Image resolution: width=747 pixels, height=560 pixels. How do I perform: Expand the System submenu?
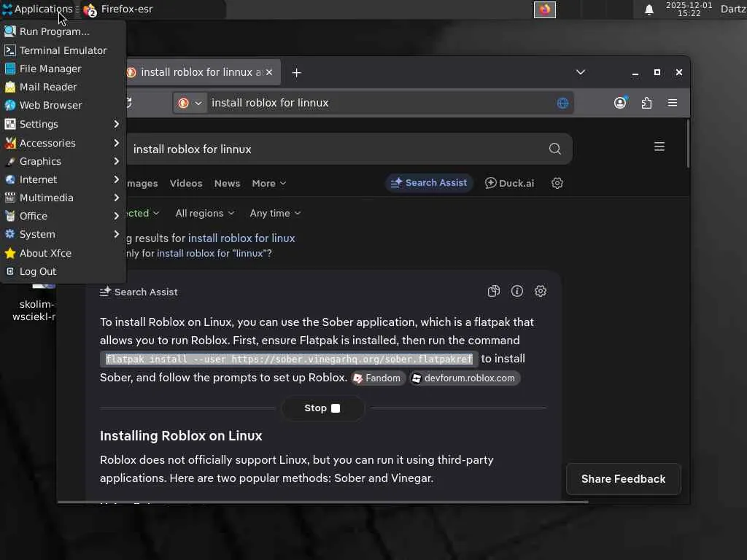pyautogui.click(x=63, y=234)
